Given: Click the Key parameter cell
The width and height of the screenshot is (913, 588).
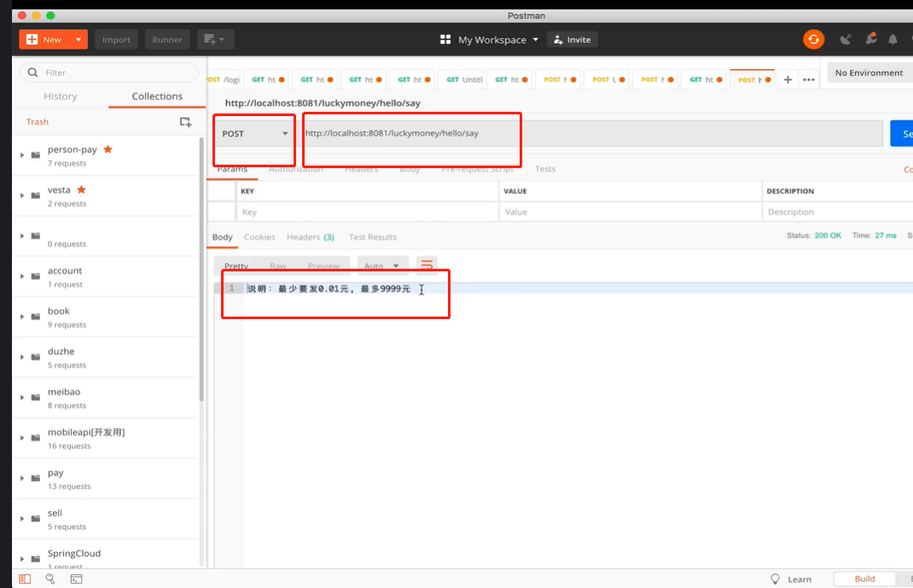Looking at the screenshot, I should 368,212.
